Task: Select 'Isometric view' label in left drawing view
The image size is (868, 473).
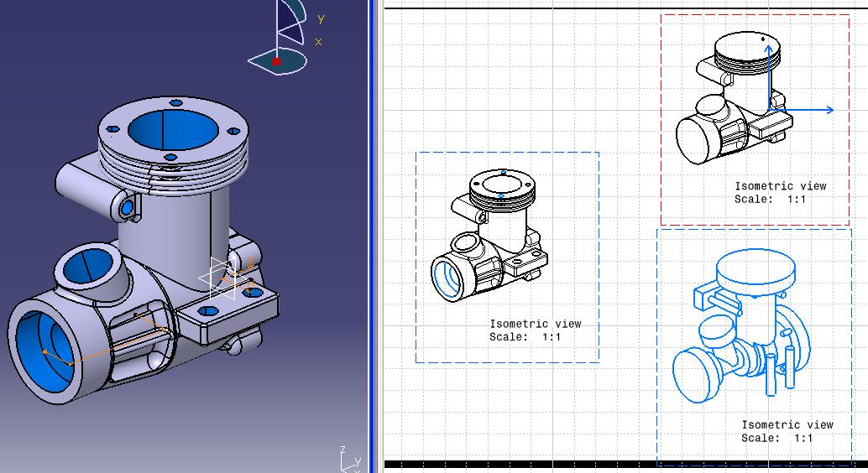Action: point(536,324)
